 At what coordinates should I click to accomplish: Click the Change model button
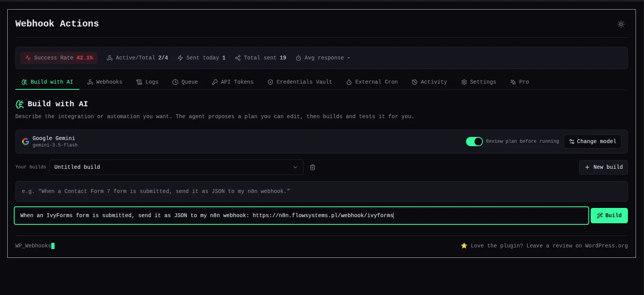pos(593,142)
